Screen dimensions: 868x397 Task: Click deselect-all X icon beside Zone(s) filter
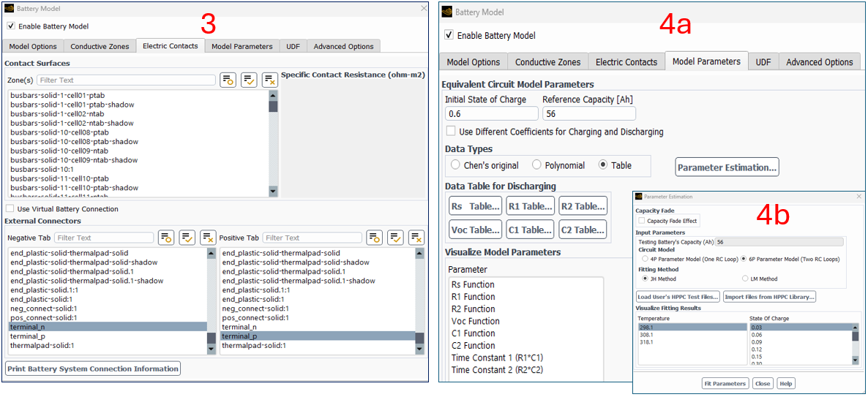[269, 80]
